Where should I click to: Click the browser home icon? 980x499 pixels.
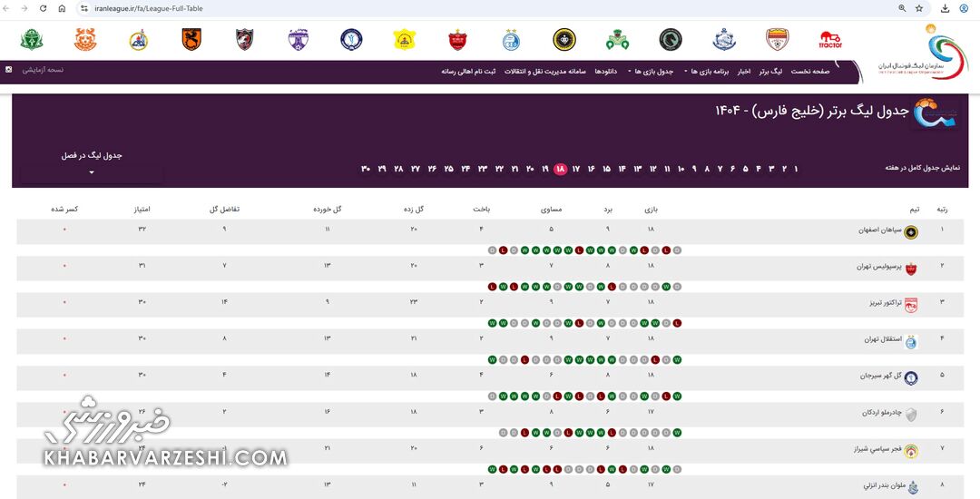(x=62, y=8)
